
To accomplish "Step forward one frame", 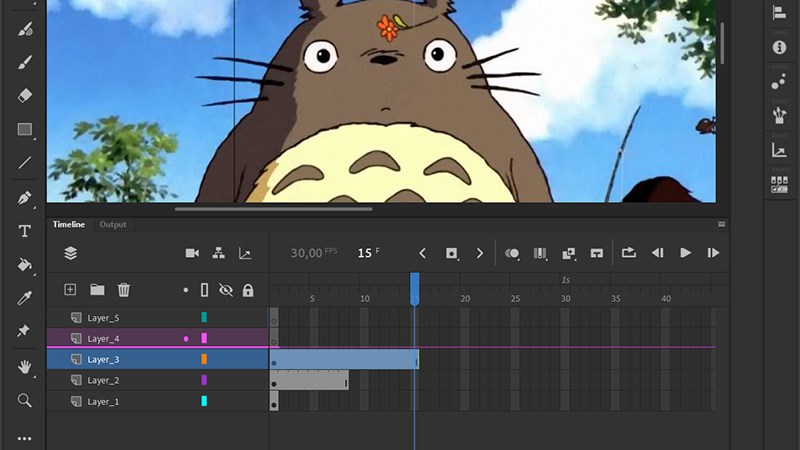I will (713, 253).
